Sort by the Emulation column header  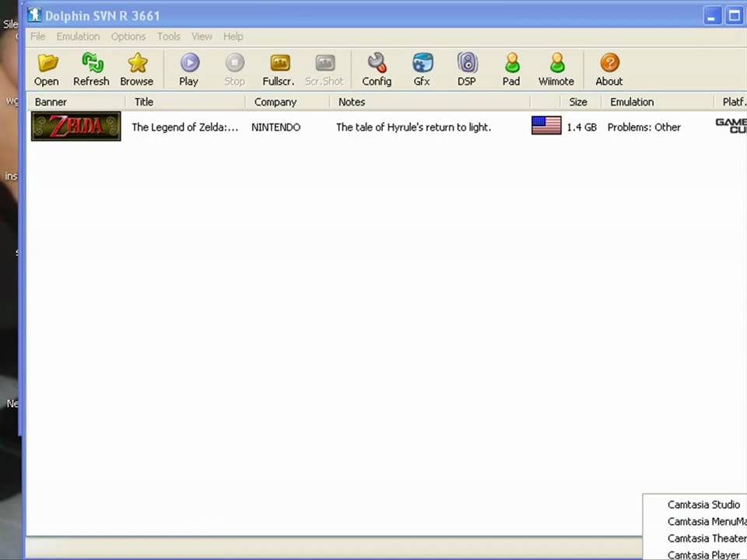pos(658,102)
